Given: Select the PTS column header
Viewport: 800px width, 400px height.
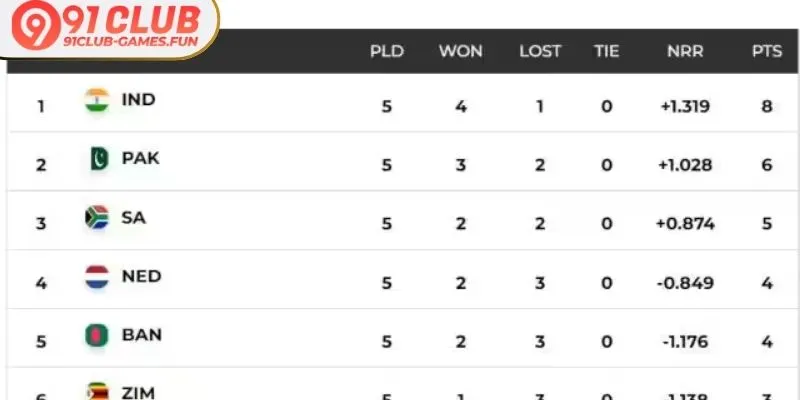Looking at the screenshot, I should click(x=767, y=51).
